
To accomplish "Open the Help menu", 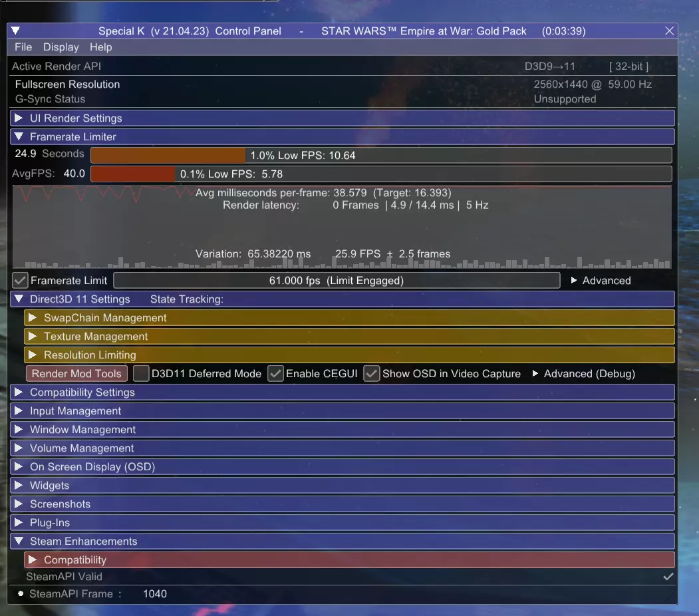I will (100, 47).
